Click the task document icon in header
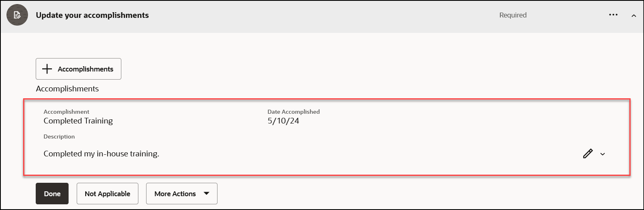This screenshot has height=210, width=644. pyautogui.click(x=17, y=15)
